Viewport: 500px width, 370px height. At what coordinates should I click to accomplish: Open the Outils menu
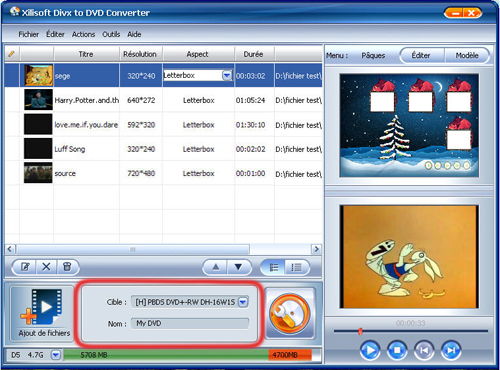click(111, 34)
